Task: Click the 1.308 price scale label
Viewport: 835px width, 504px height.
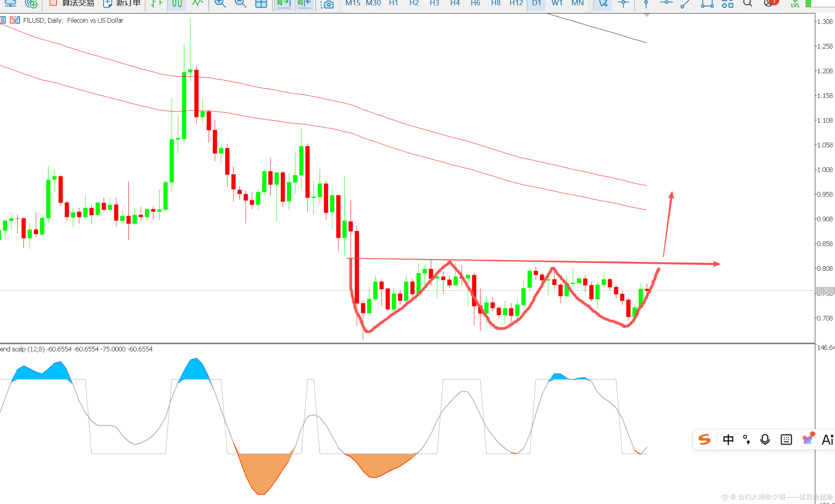Action: 825,22
